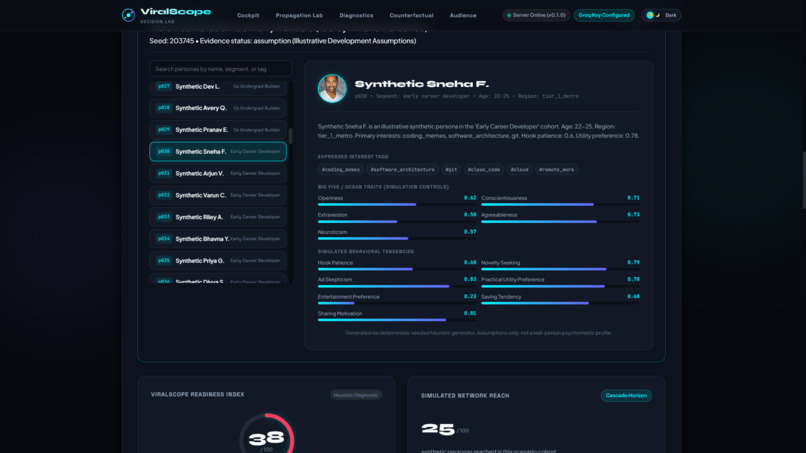Viewport: 806px width, 453px height.
Task: Click the page vertical scrollbar
Action: click(x=804, y=180)
